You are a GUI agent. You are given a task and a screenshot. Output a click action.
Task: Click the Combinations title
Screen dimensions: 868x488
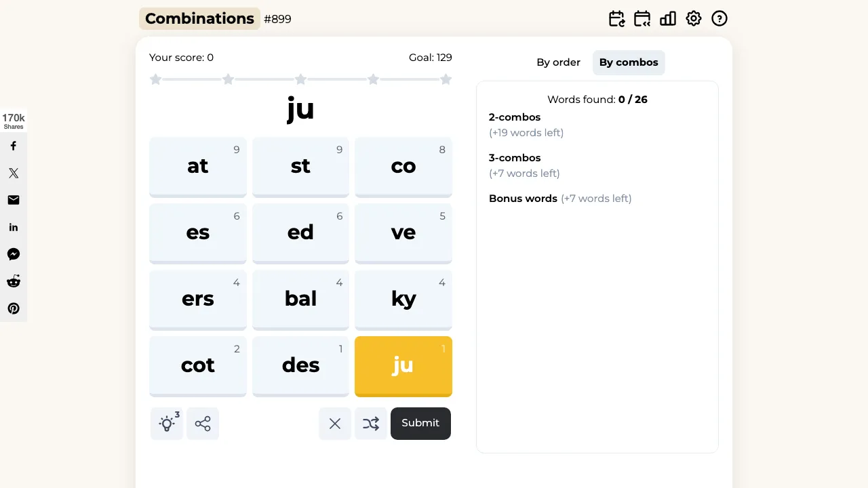(x=199, y=19)
